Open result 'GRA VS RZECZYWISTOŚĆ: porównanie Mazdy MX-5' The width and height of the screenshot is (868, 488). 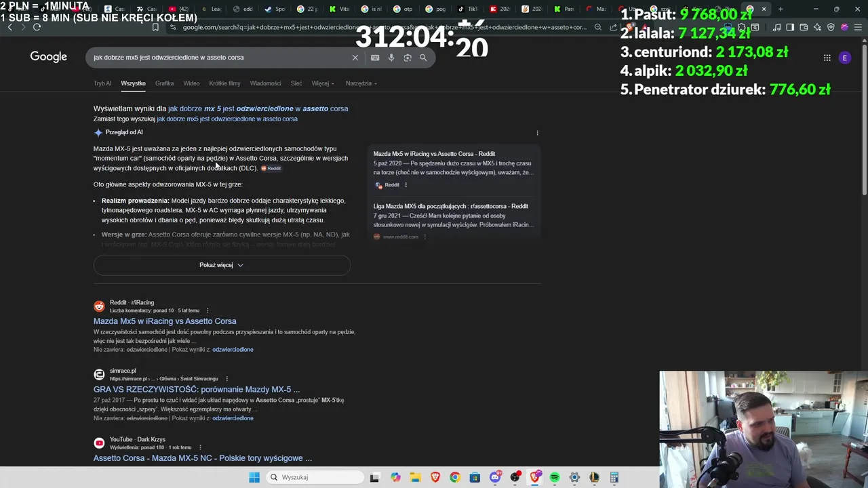click(197, 390)
